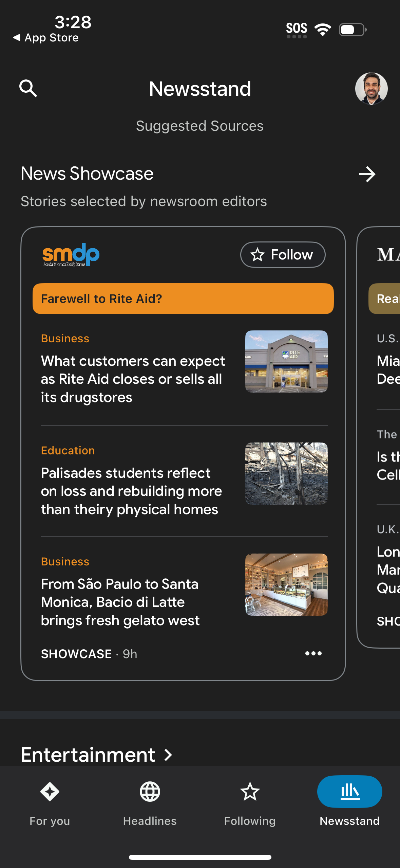Toggle following the Santa Monica Daily Press
The height and width of the screenshot is (868, 400).
[x=283, y=254]
